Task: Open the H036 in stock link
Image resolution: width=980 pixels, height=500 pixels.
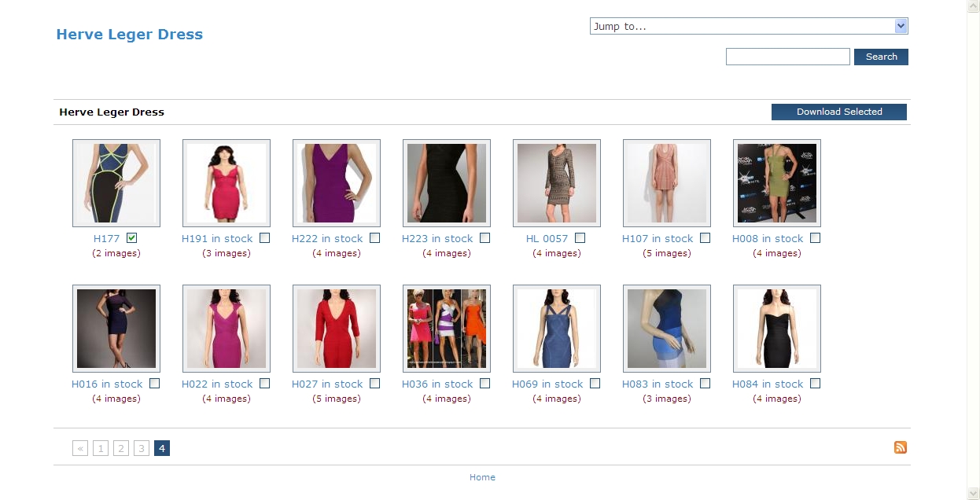Action: tap(437, 384)
